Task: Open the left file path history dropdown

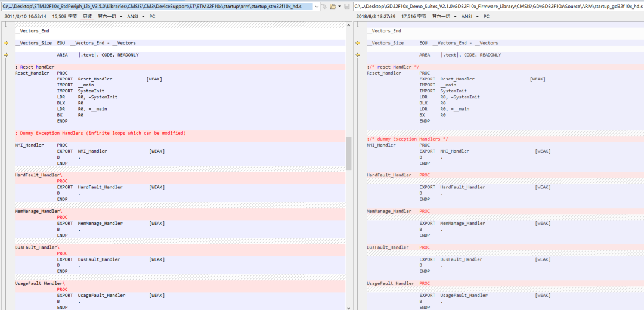Action: (x=315, y=7)
